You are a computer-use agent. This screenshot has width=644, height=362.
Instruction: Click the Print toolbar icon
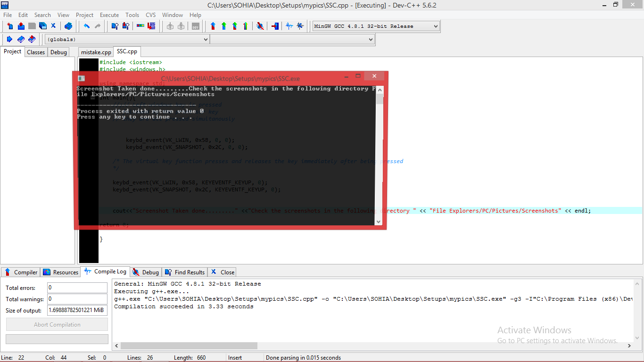68,26
